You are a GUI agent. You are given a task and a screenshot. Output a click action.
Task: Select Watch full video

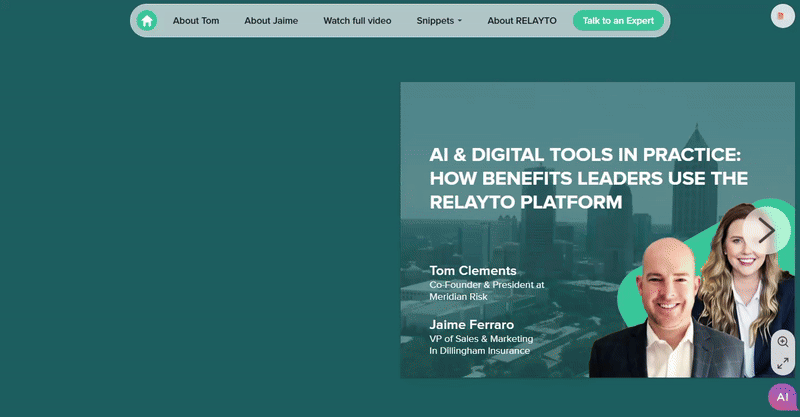357,21
